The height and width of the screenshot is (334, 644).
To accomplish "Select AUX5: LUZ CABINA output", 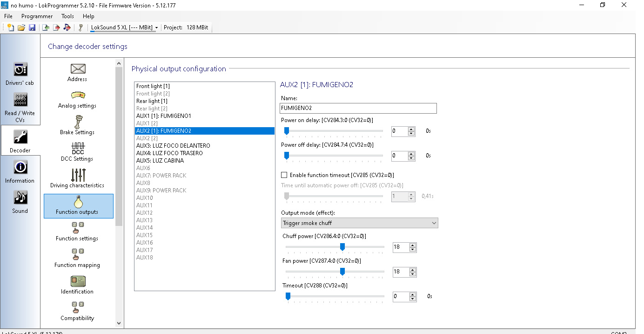I will click(x=205, y=161).
